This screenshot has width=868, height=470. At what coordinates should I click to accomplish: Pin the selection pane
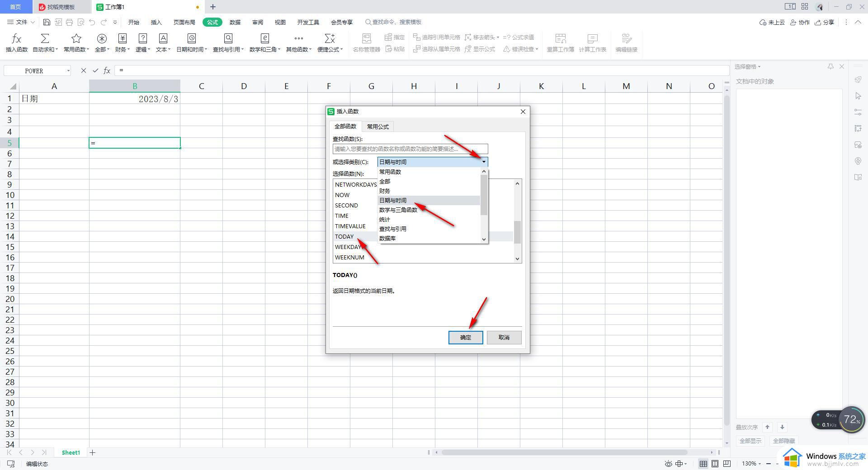click(830, 66)
